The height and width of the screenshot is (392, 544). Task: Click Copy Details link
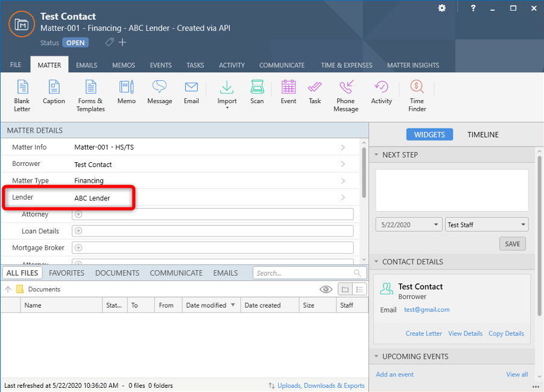[x=506, y=334]
